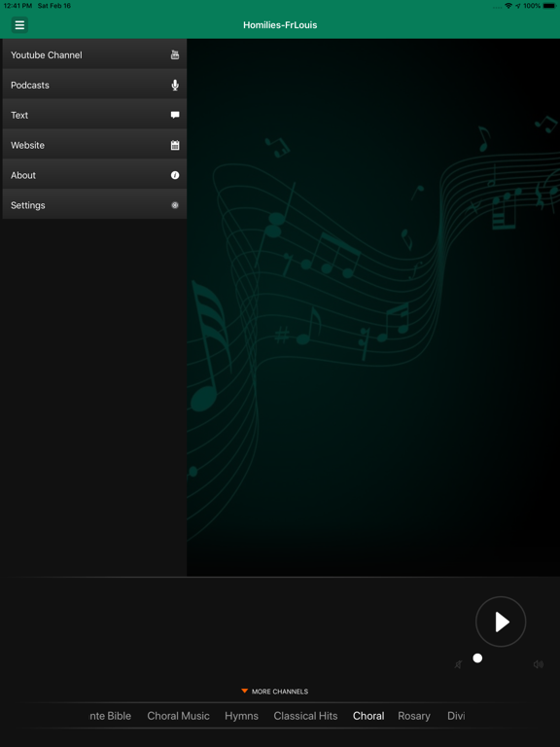Click the volume slider knob
Image resolution: width=560 pixels, height=747 pixels.
477,658
